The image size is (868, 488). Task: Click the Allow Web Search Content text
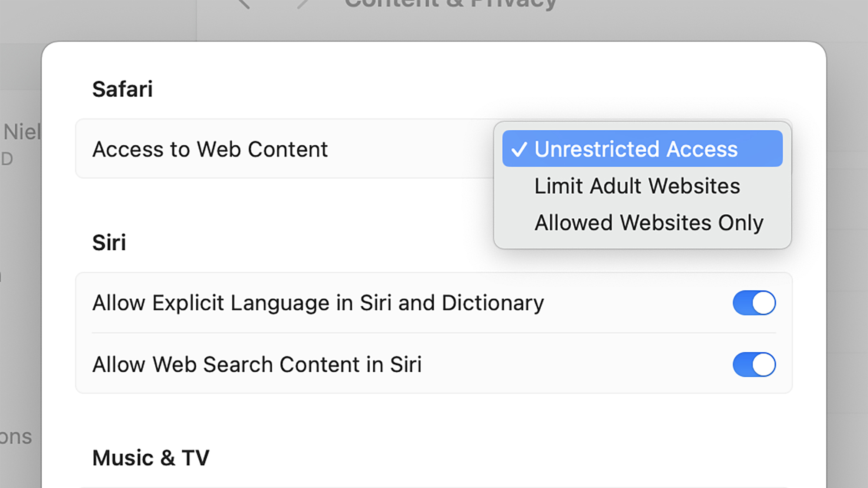click(x=257, y=364)
